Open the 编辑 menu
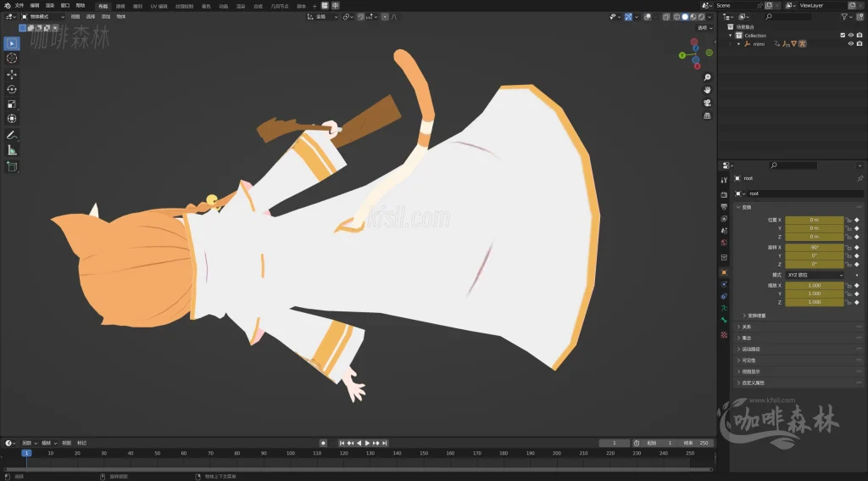The width and height of the screenshot is (868, 481). click(x=35, y=6)
